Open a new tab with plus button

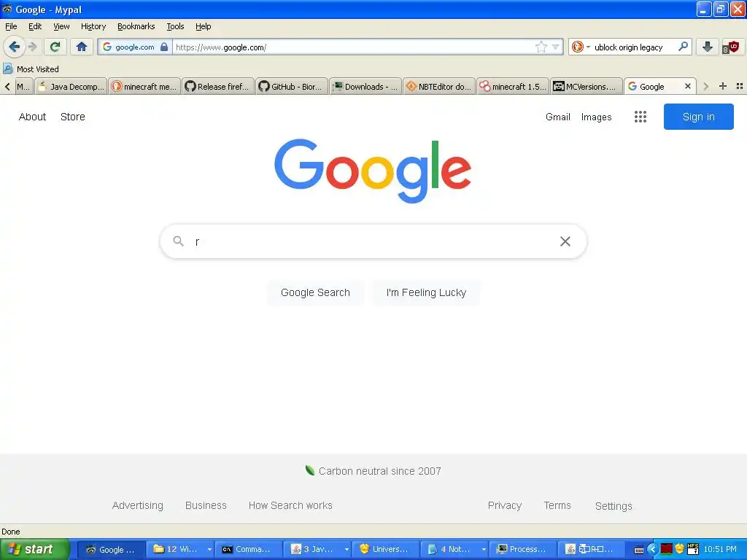[723, 86]
